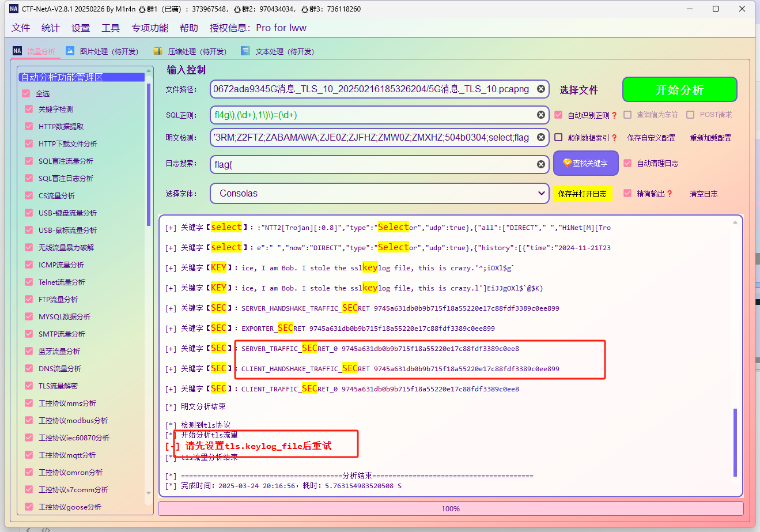Click the red question mark beside 精简输出

pyautogui.click(x=670, y=194)
